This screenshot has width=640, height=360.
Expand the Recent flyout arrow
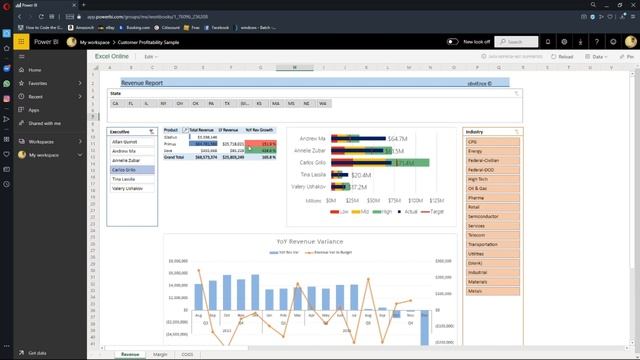80,97
